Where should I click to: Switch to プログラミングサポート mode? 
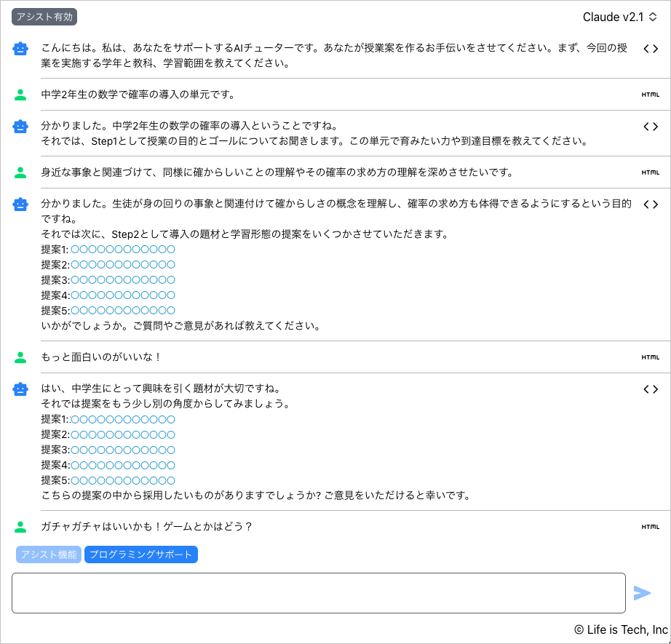(x=140, y=554)
